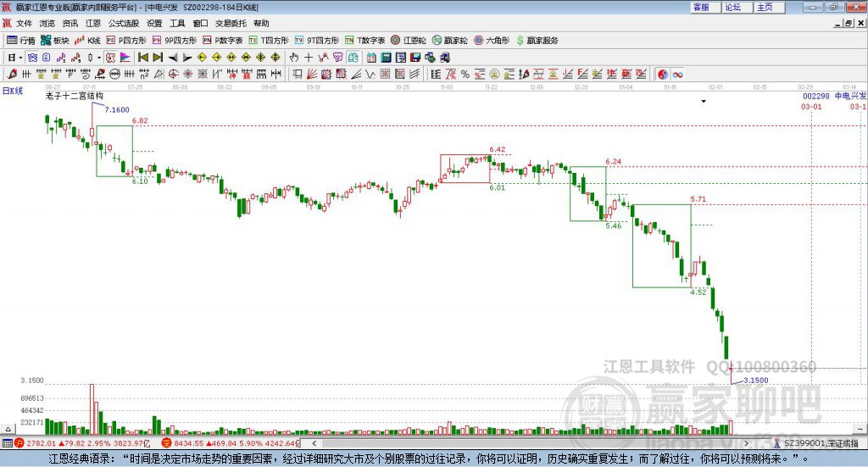868x467 pixels.
Task: Activate the hand pan tool
Action: (x=294, y=58)
